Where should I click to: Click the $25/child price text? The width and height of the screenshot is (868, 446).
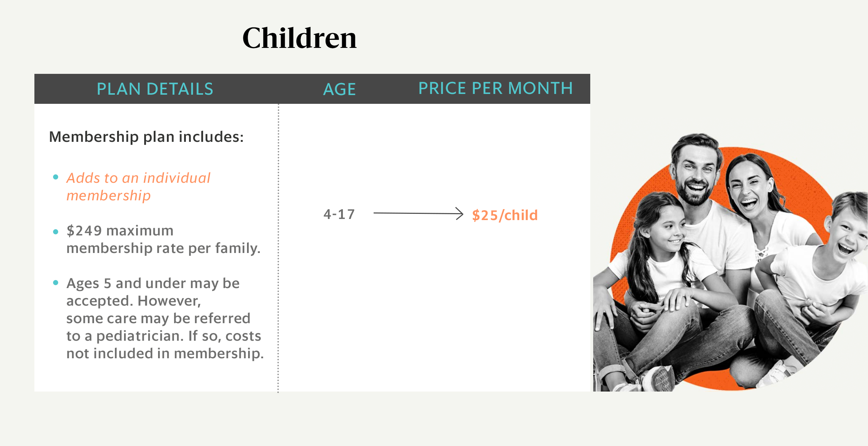[x=505, y=215]
